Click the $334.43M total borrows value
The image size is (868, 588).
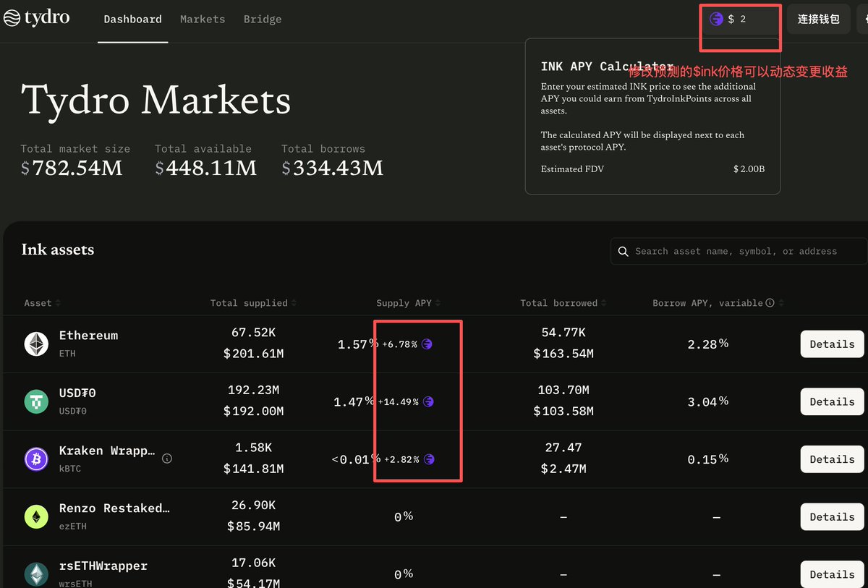click(333, 169)
